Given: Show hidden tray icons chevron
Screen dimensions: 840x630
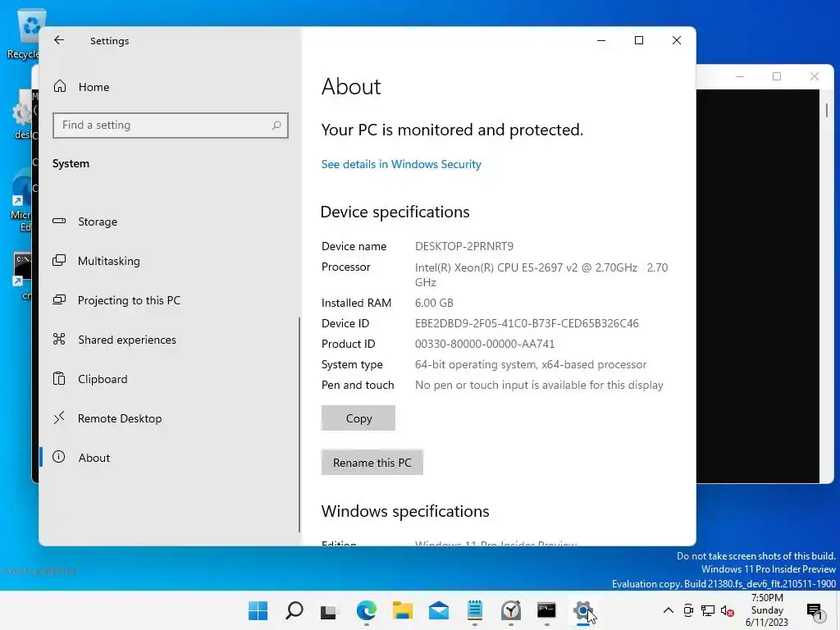Looking at the screenshot, I should [668, 610].
